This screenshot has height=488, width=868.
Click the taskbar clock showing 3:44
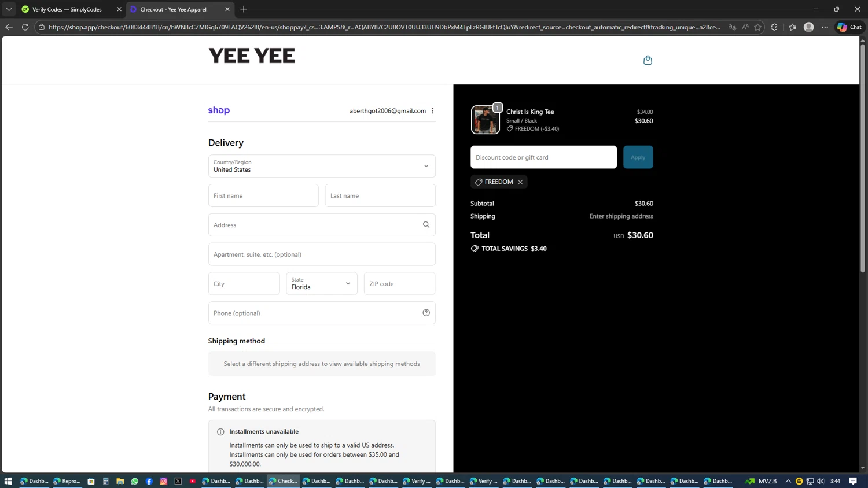[835, 481]
